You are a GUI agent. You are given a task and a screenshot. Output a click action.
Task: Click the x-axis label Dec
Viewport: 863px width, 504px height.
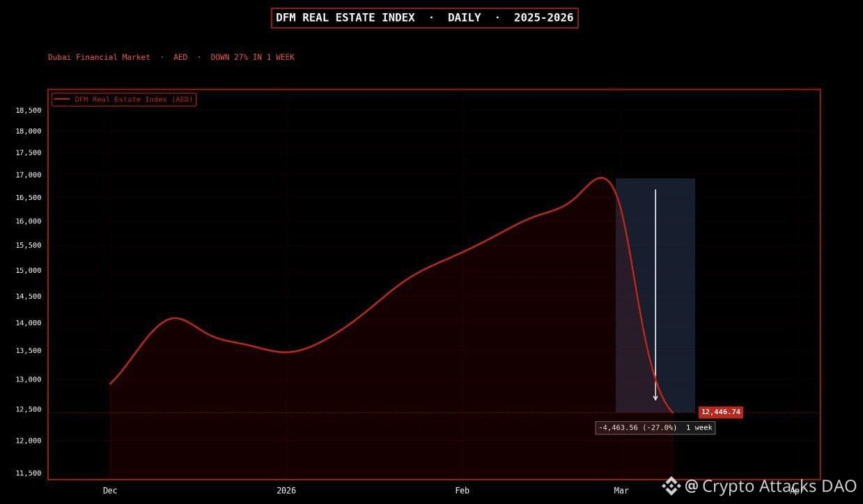(x=110, y=491)
